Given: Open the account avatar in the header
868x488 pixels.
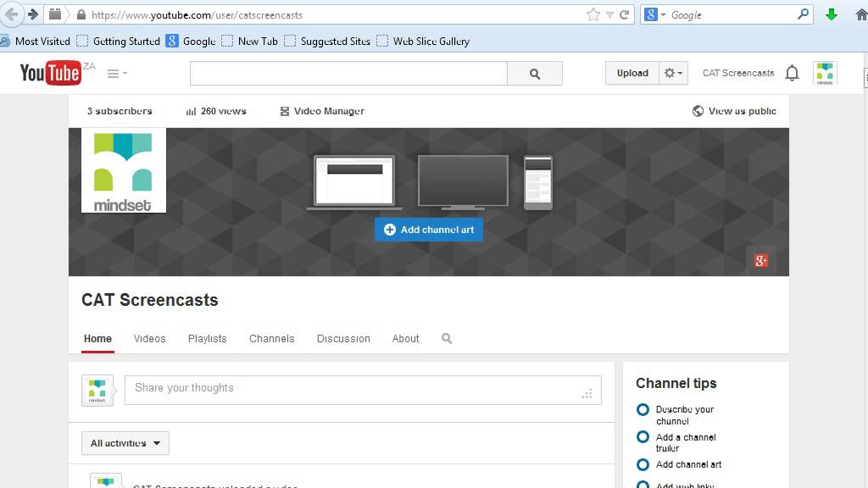Looking at the screenshot, I should 825,73.
